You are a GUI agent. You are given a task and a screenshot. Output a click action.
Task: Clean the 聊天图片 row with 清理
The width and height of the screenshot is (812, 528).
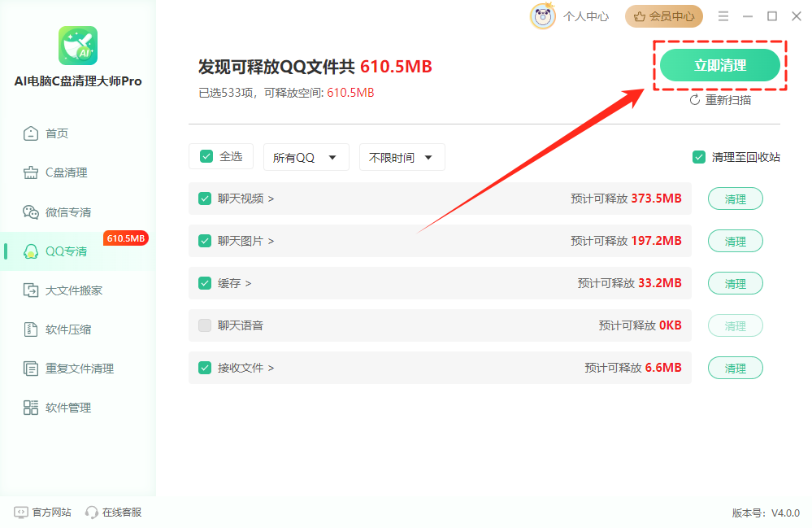pos(736,242)
